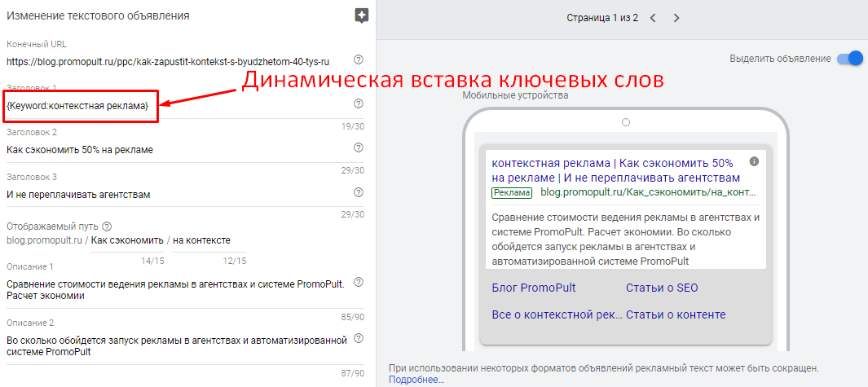Open help icon for Описание 1 field

358,282
